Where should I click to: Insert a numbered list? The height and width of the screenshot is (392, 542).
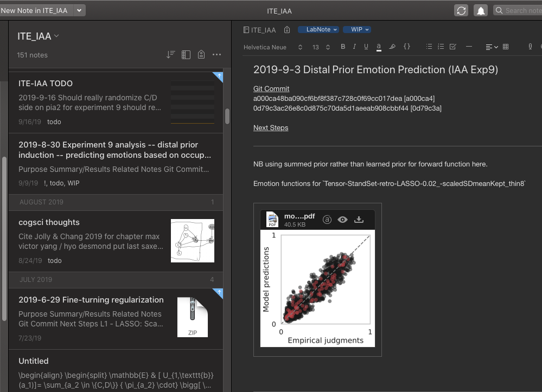click(441, 47)
